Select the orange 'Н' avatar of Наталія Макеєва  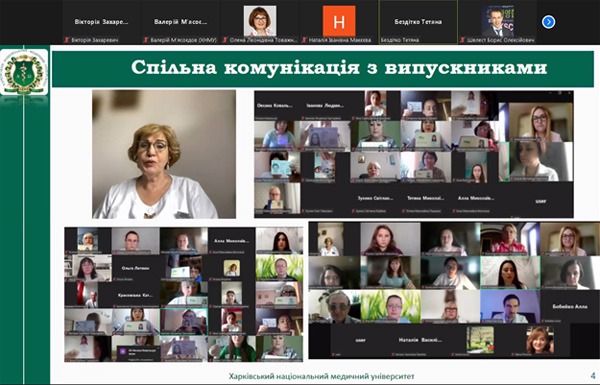click(x=339, y=21)
